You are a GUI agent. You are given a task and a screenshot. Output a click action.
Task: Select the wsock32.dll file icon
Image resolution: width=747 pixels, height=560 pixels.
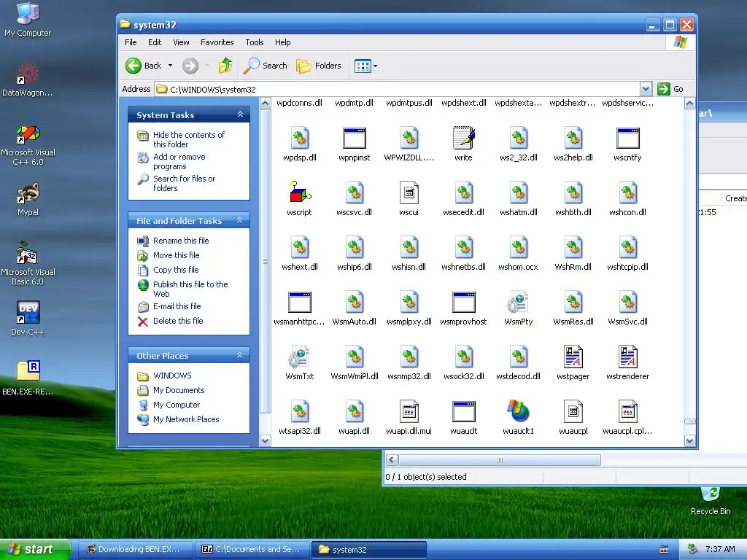coord(463,356)
